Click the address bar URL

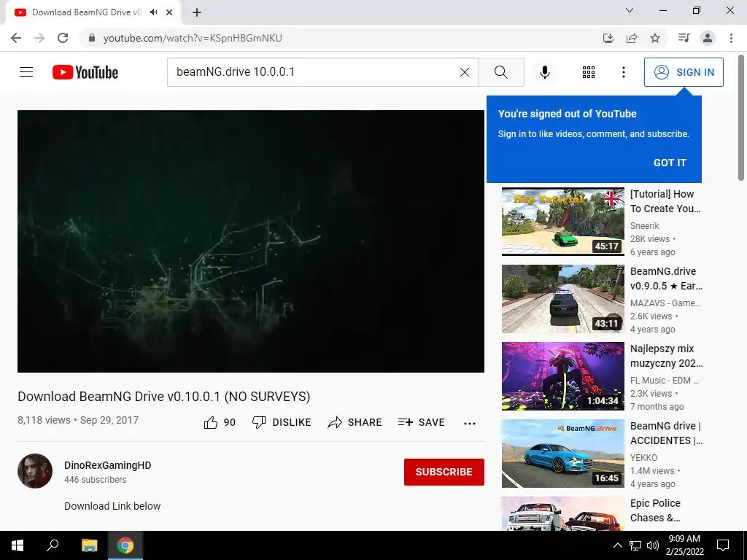pos(193,38)
